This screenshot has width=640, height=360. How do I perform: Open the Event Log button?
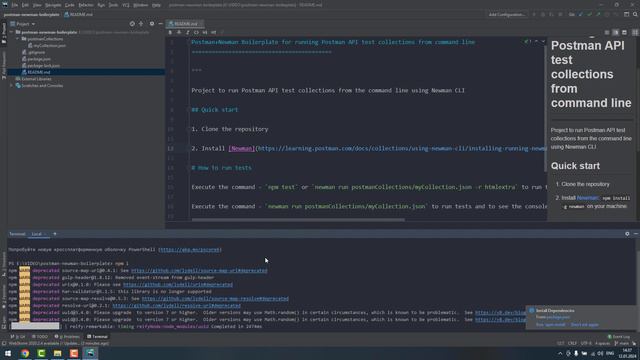(619, 337)
